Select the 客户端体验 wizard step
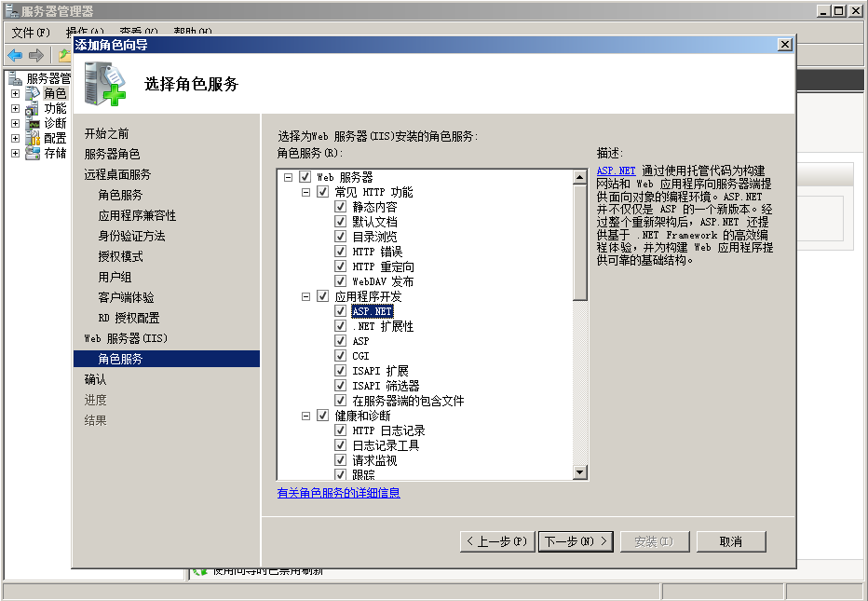Viewport: 868px width, 601px height. (127, 297)
